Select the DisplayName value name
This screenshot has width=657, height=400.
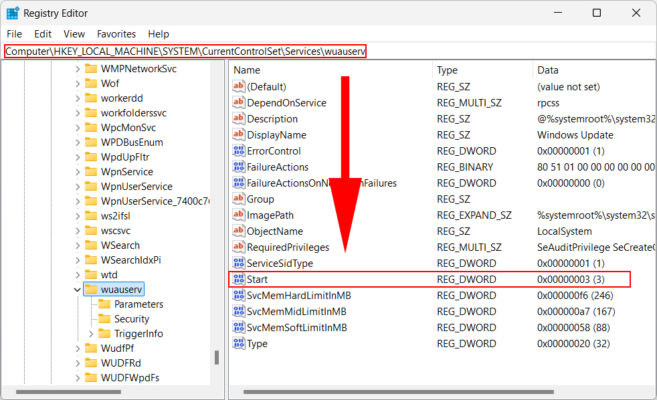pos(276,135)
